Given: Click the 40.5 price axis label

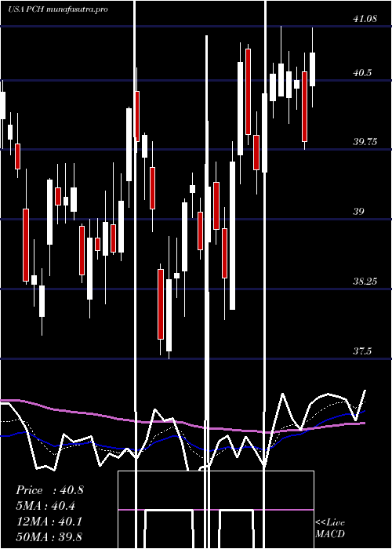Looking at the screenshot, I should [x=362, y=73].
